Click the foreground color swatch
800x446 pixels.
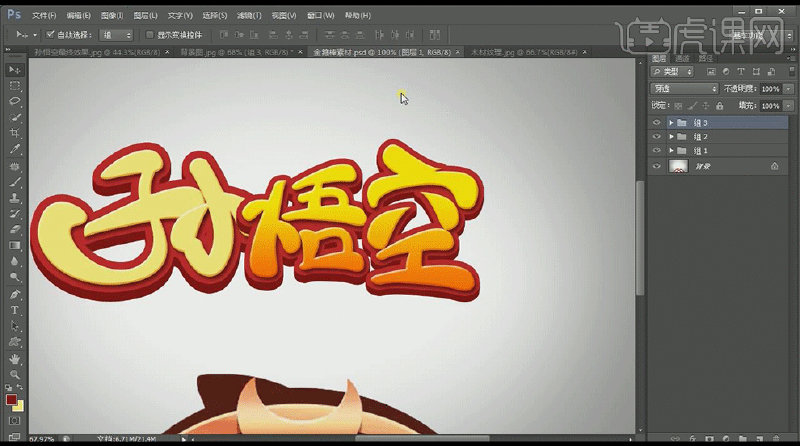[11, 400]
